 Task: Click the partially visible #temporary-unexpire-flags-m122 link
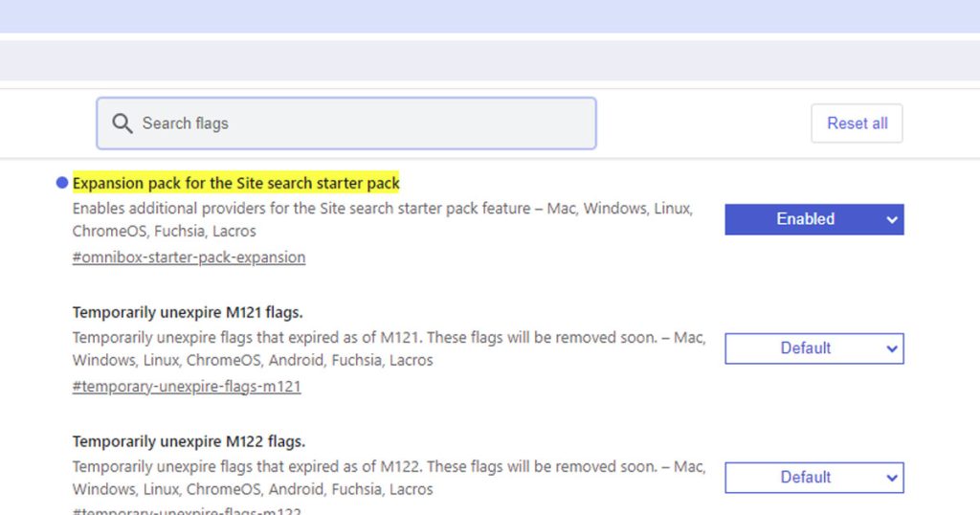click(x=187, y=511)
